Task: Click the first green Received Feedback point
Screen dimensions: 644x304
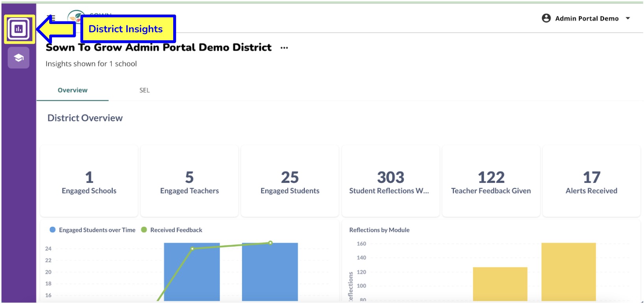Action: 192,248
